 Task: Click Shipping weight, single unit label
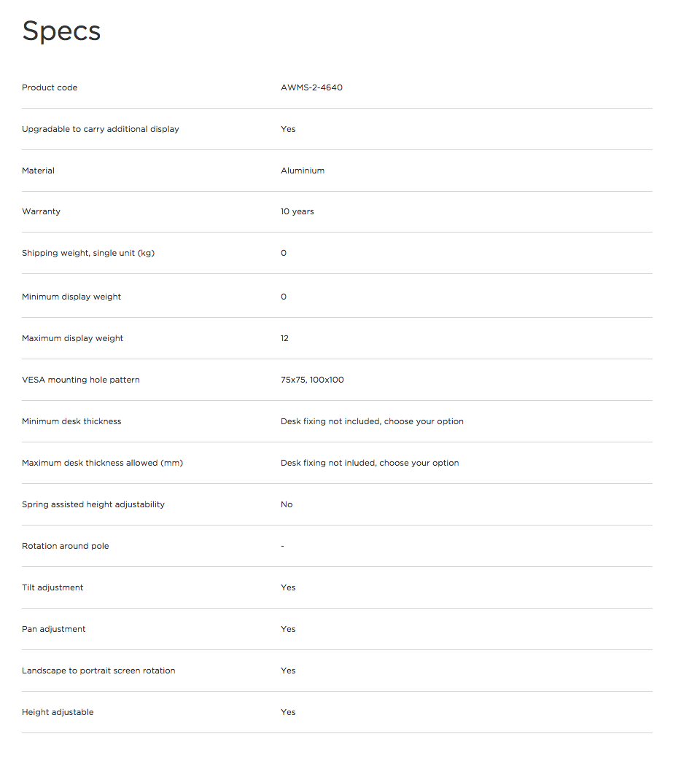pyautogui.click(x=88, y=253)
